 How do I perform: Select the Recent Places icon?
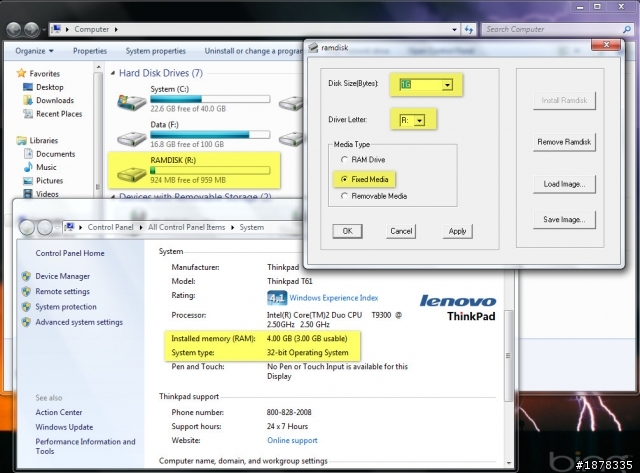tap(28, 114)
